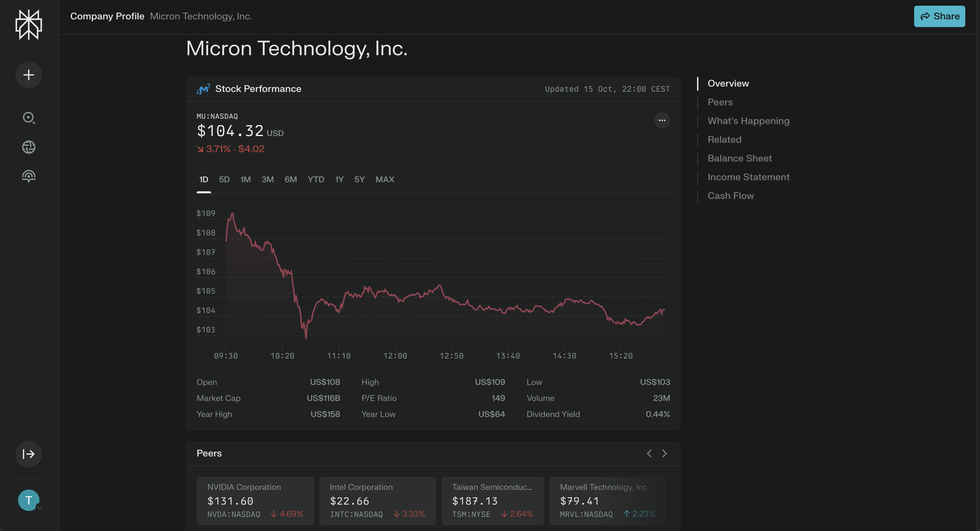
Task: Click the Perplexity logo icon
Action: click(28, 25)
